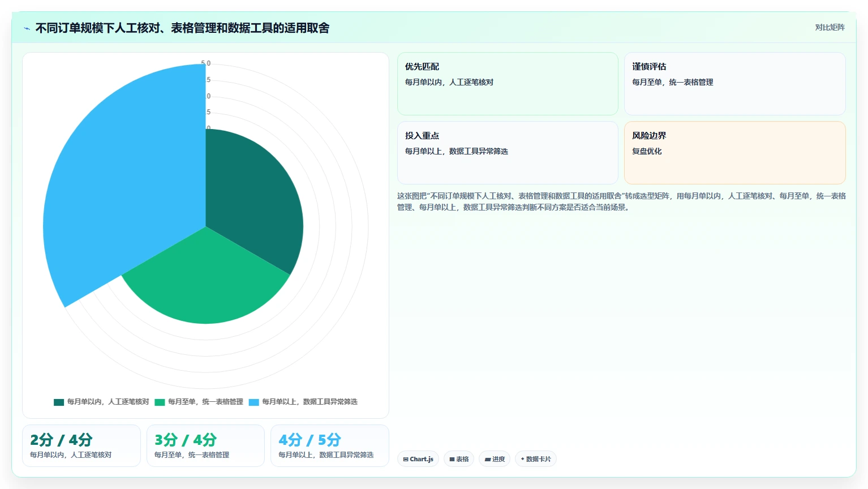Open the 风险边界 card
The width and height of the screenshot is (868, 489).
click(x=734, y=153)
